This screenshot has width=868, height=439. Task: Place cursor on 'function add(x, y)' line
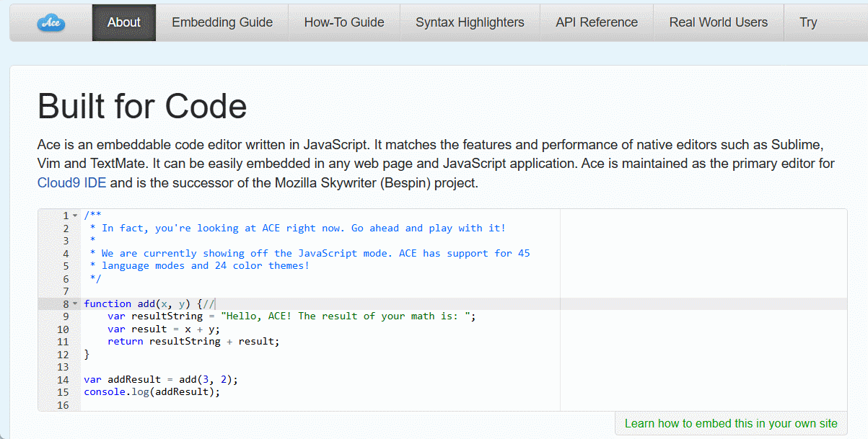tap(149, 303)
